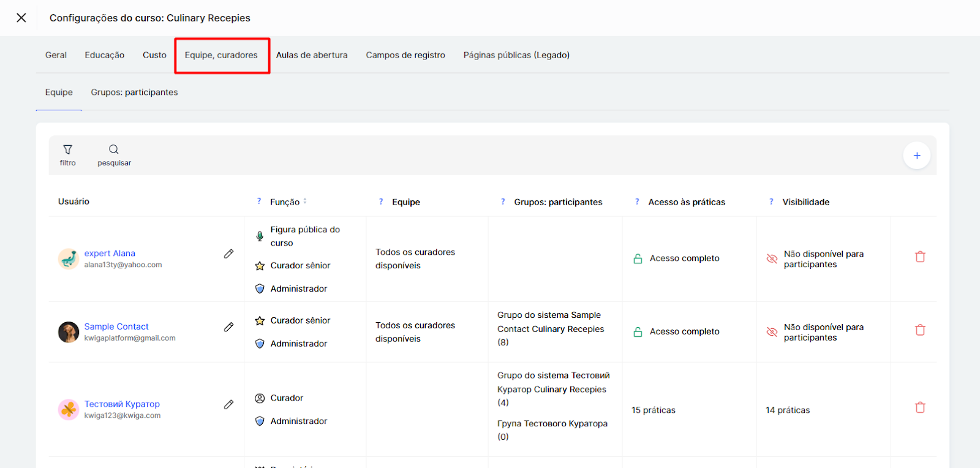
Task: Open expert Alana profile link
Action: point(110,254)
